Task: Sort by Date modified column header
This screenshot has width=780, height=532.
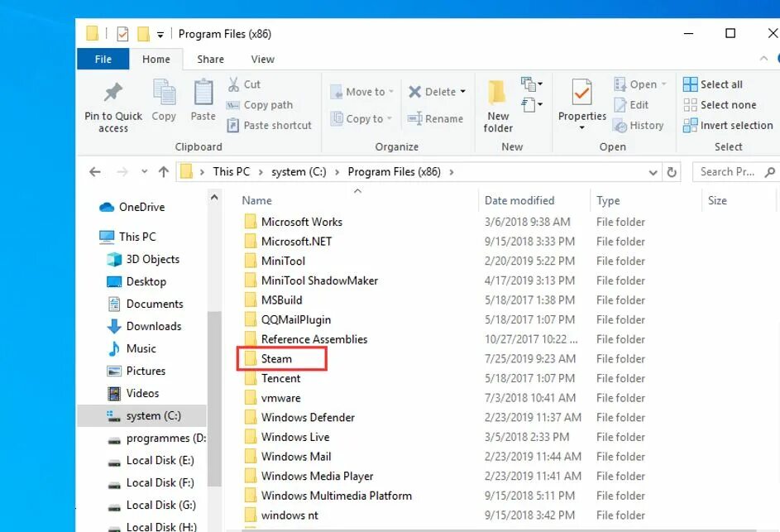Action: (x=519, y=200)
